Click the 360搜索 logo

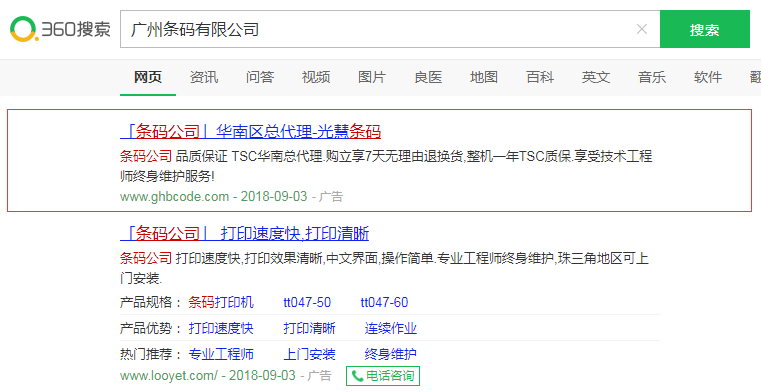coord(60,29)
